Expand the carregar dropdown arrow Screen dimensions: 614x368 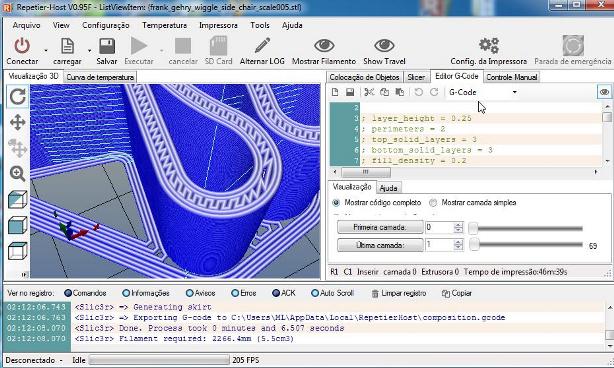[x=89, y=51]
